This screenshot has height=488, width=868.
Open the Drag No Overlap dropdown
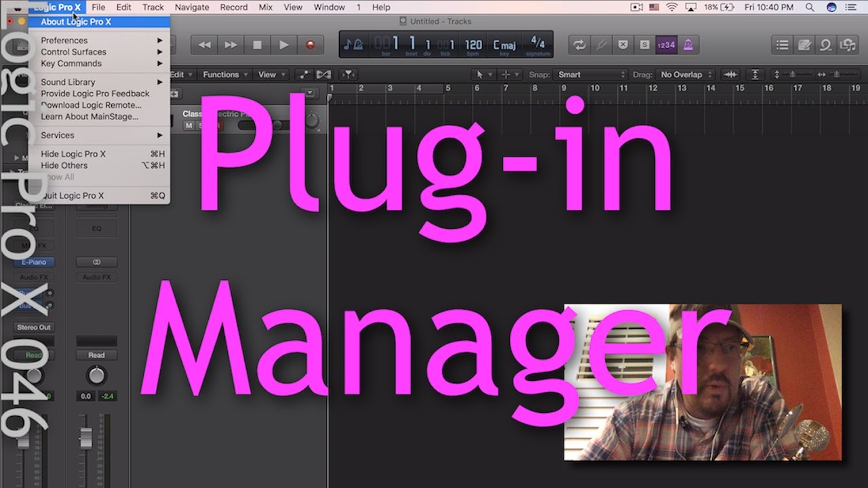686,75
